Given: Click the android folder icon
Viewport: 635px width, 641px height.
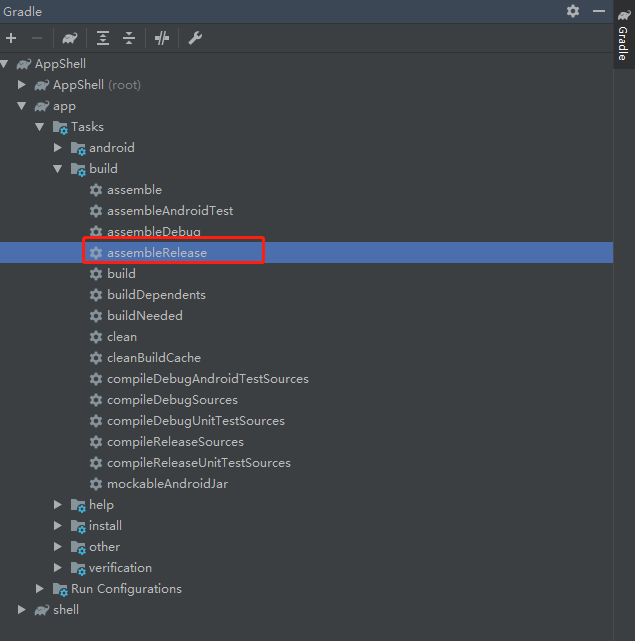Looking at the screenshot, I should [x=78, y=148].
